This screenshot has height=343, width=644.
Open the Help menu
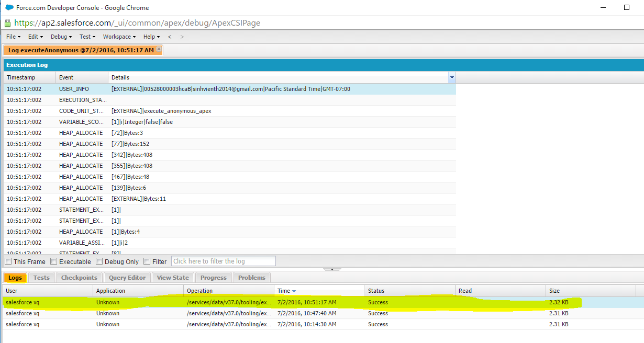(x=152, y=37)
